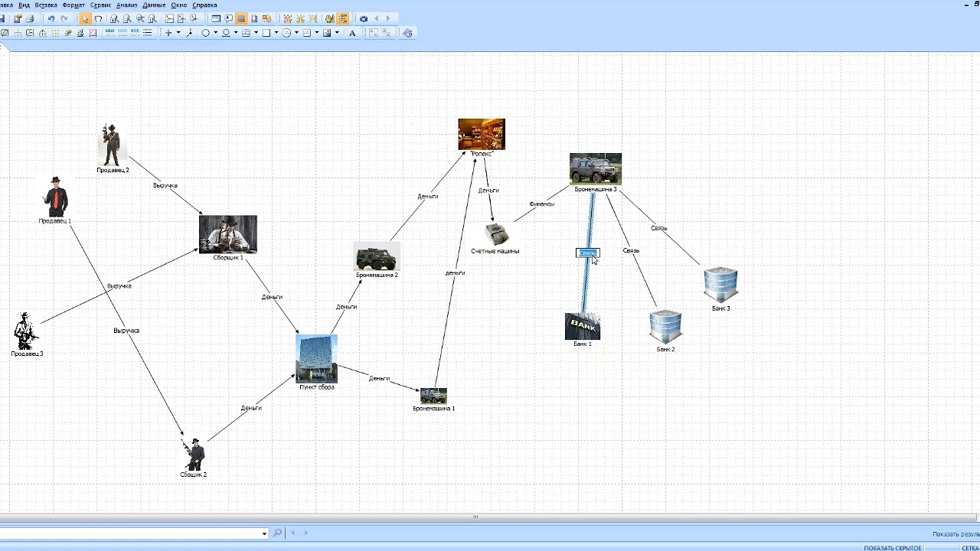This screenshot has width=980, height=551.
Task: Select the Бронемашина 3 vehicle icon
Action: click(596, 169)
